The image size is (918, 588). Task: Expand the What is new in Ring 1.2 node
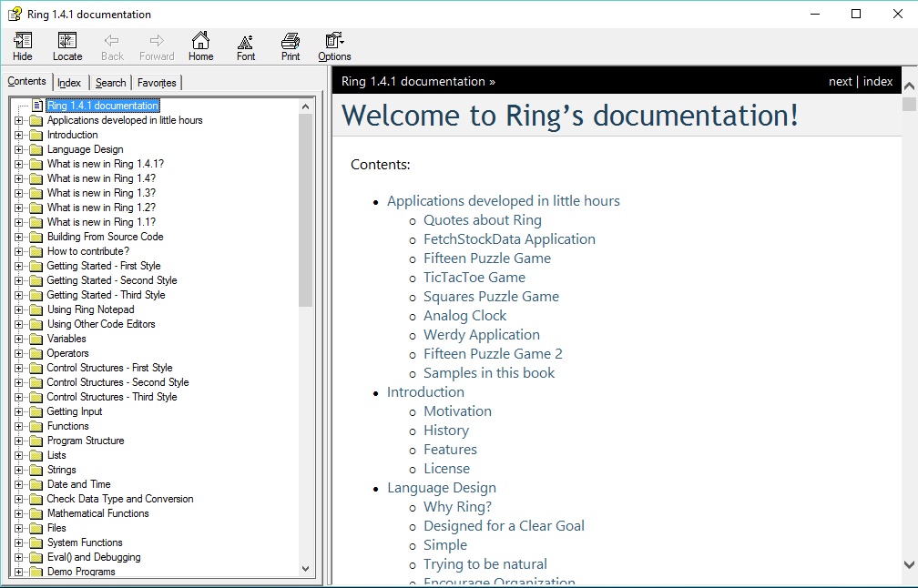tap(19, 208)
